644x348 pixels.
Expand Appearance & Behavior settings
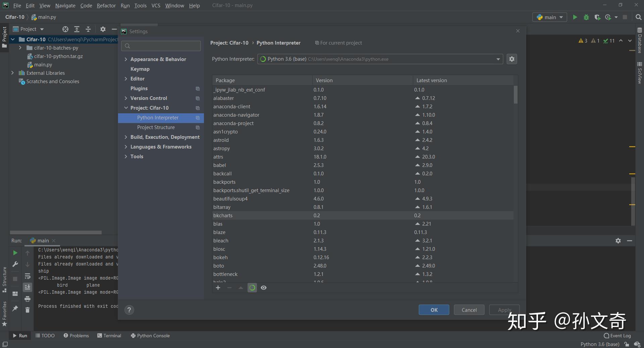(126, 59)
